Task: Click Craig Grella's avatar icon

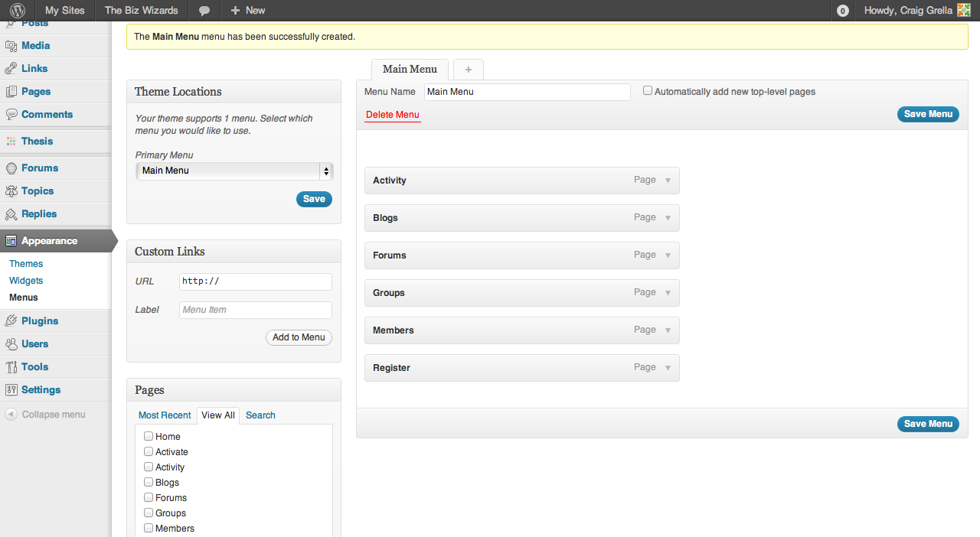Action: point(964,11)
